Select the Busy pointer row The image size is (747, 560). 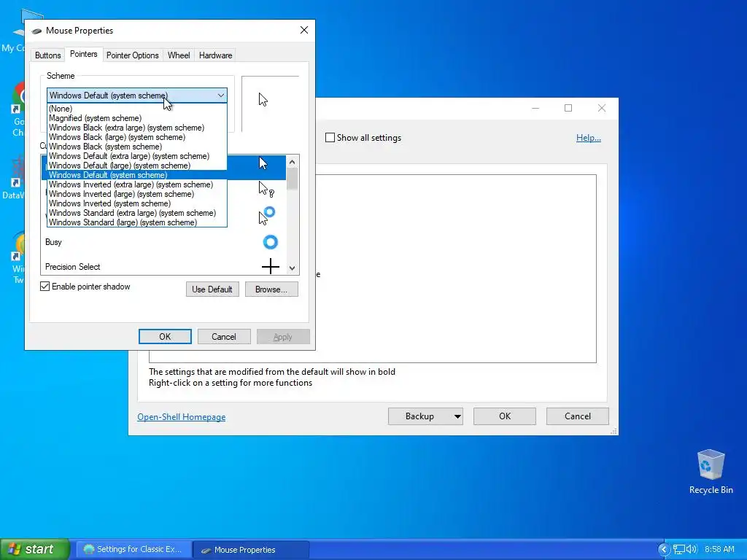(163, 242)
